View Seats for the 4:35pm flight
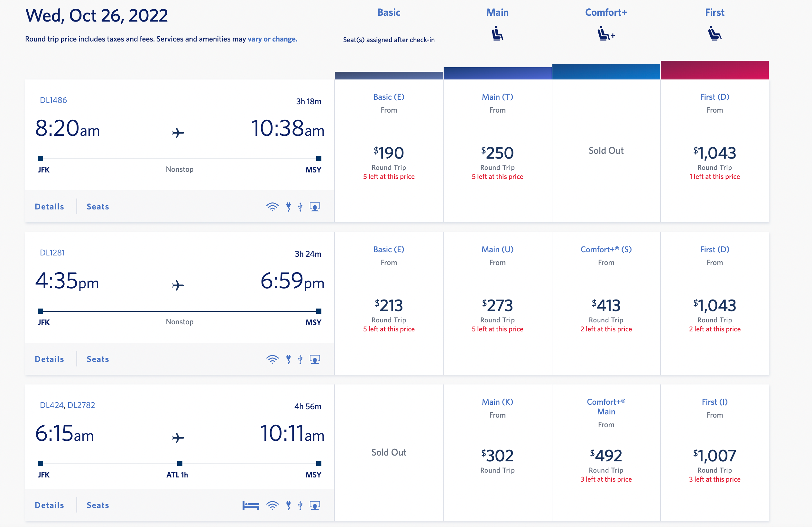 [x=98, y=359]
